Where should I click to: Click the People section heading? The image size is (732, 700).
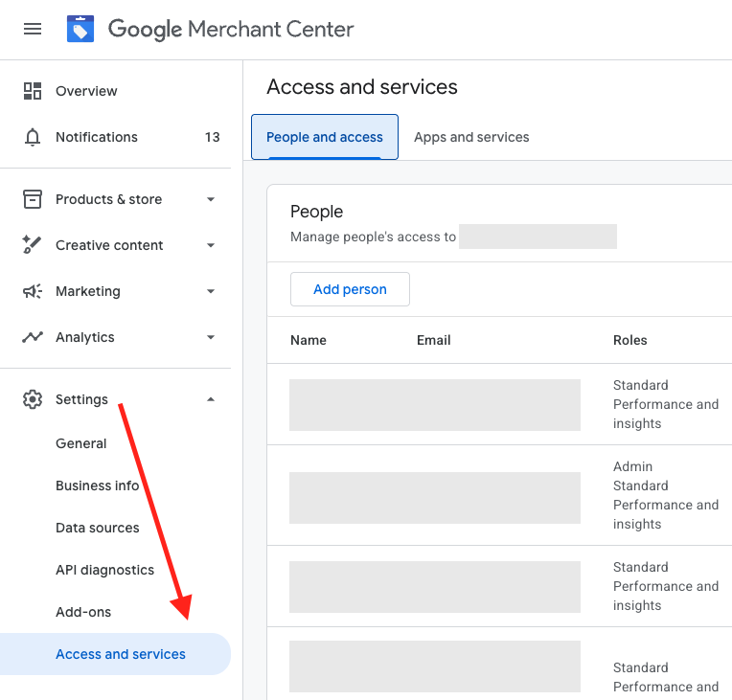point(316,212)
